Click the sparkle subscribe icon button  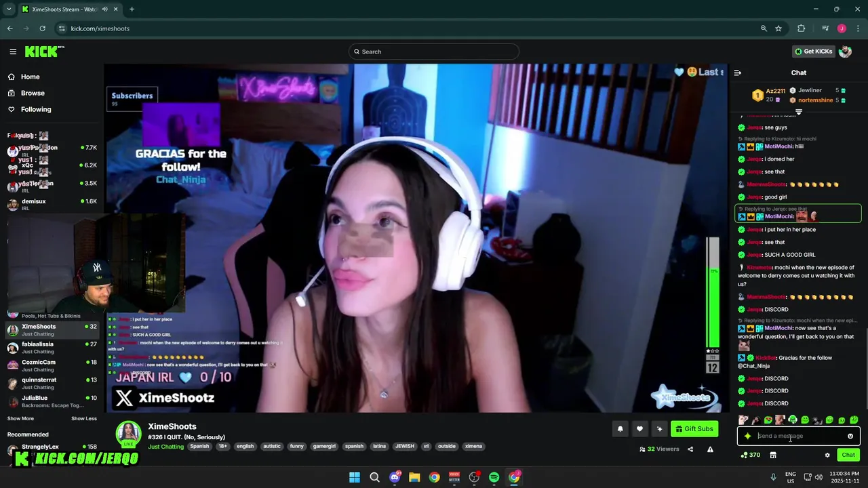(x=659, y=428)
